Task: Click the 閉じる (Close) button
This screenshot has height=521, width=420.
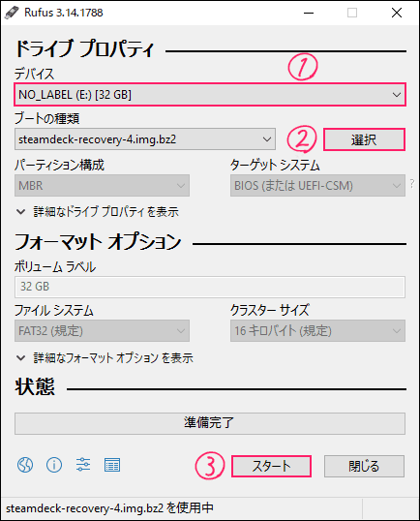Action: (364, 466)
